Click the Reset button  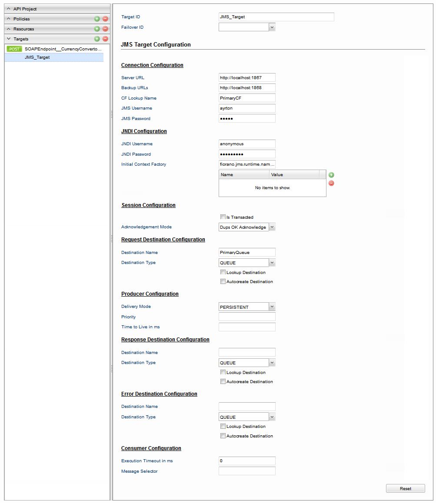[406, 489]
